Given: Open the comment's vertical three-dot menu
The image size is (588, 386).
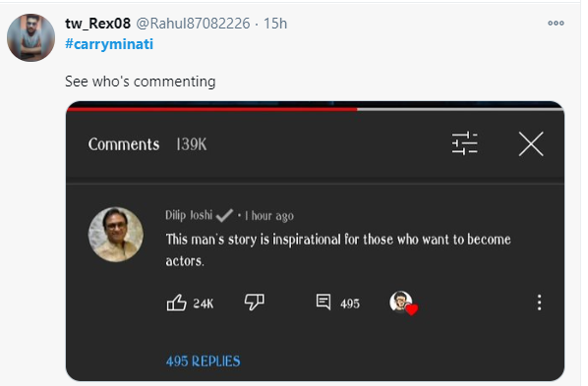Looking at the screenshot, I should (539, 303).
